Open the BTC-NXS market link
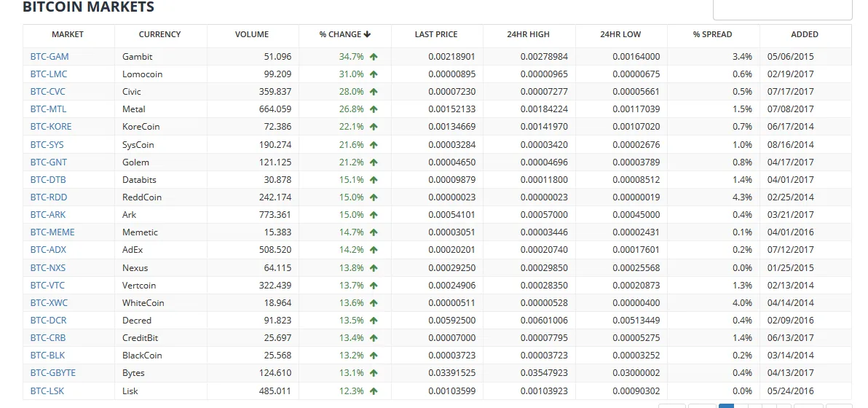The image size is (868, 408). [x=48, y=268]
